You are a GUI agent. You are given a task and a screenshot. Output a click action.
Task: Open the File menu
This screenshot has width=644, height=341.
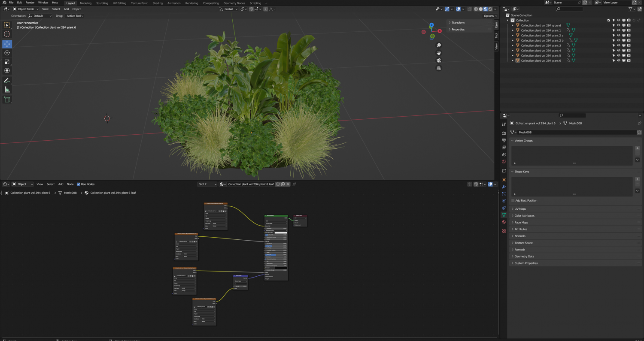click(11, 3)
